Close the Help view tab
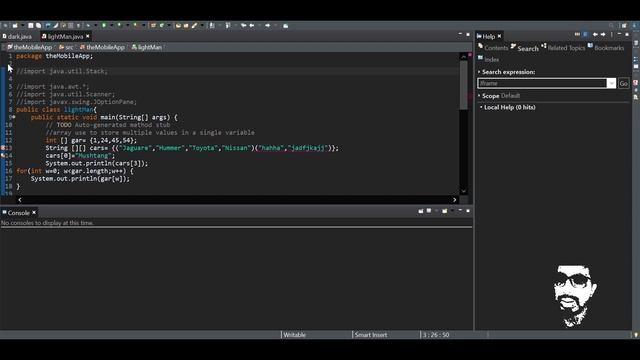This screenshot has height=360, width=640. click(x=499, y=36)
